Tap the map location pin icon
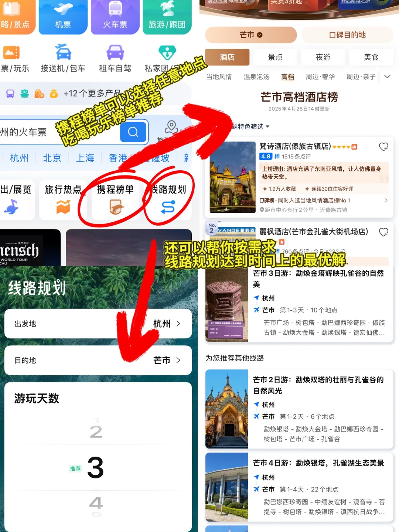 pos(171,127)
